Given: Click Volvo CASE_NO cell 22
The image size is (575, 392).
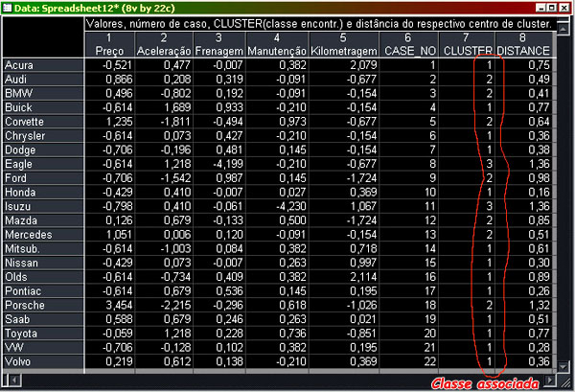Looking at the screenshot, I should point(409,361).
